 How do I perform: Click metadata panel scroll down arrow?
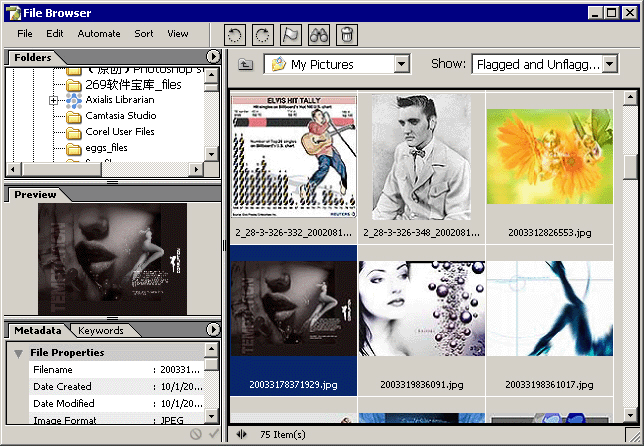coord(212,416)
